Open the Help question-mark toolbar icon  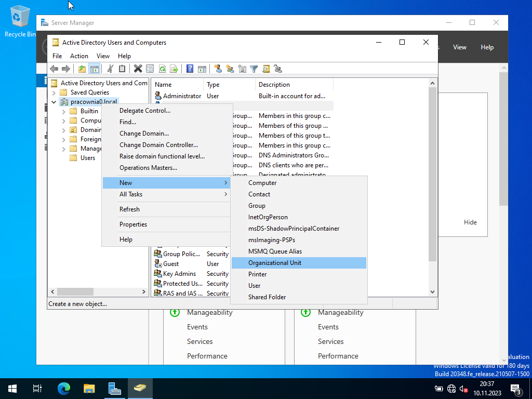click(190, 69)
